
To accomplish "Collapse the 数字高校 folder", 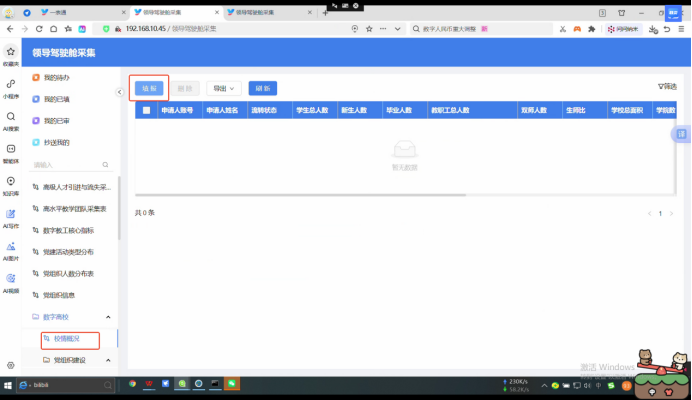I will point(108,317).
